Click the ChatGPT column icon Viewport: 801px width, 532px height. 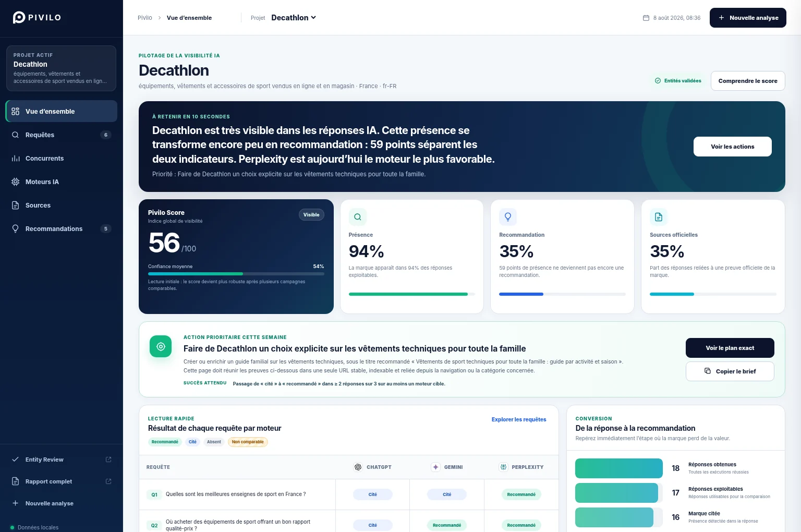(358, 467)
